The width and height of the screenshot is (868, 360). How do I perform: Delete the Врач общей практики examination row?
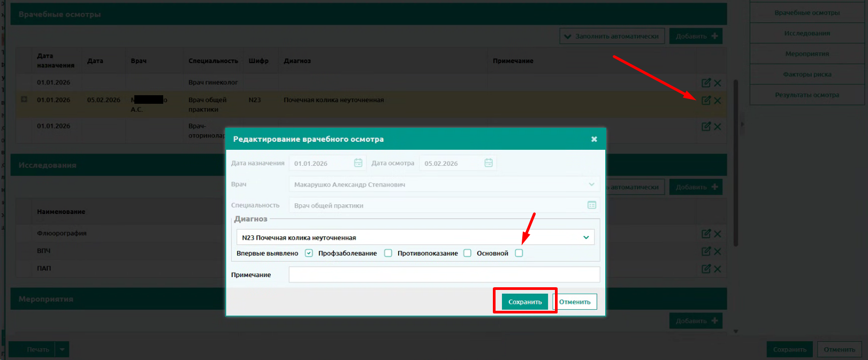(718, 101)
